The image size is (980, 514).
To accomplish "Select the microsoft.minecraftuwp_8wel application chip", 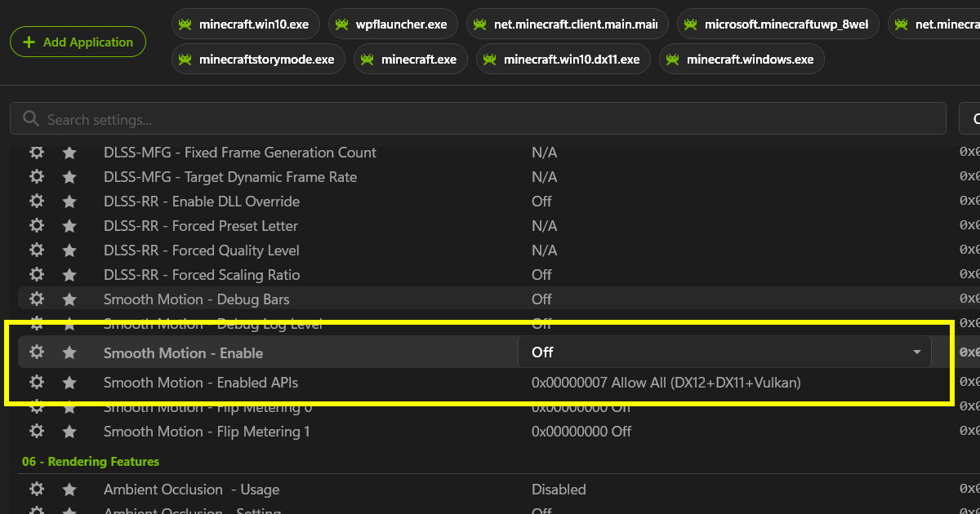I will coord(778,24).
